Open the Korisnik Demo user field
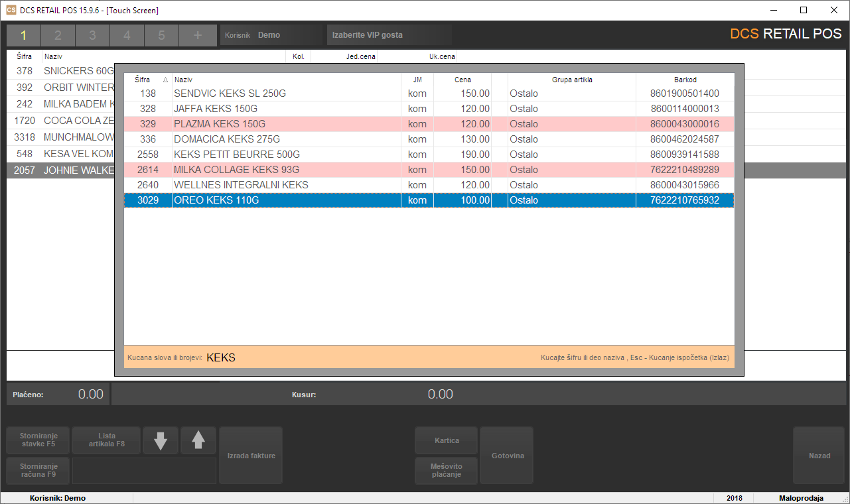The image size is (850, 504). tap(271, 35)
